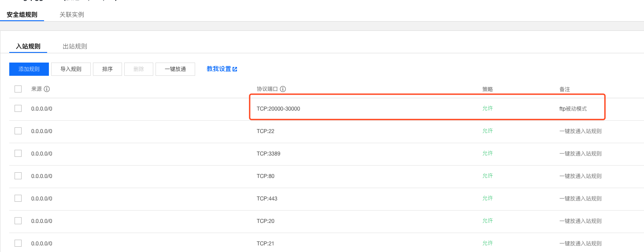Click the TCP:20 port cell
The width and height of the screenshot is (644, 252).
[266, 221]
